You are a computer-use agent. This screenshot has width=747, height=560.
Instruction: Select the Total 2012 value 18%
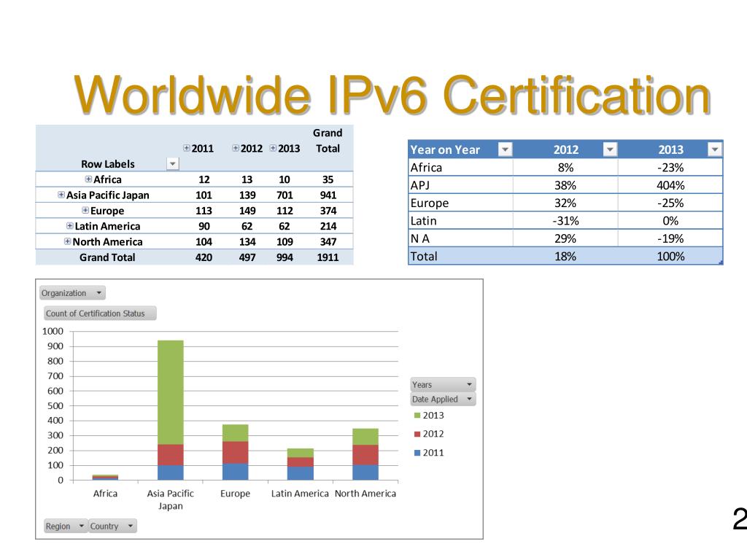tap(565, 256)
